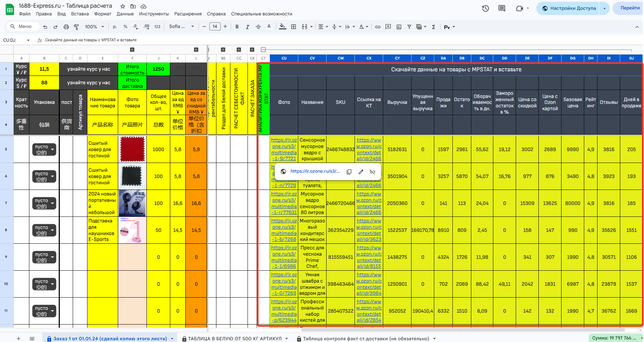Collapse column group with minus button above CT
The height and width of the screenshot is (342, 644).
263,50
